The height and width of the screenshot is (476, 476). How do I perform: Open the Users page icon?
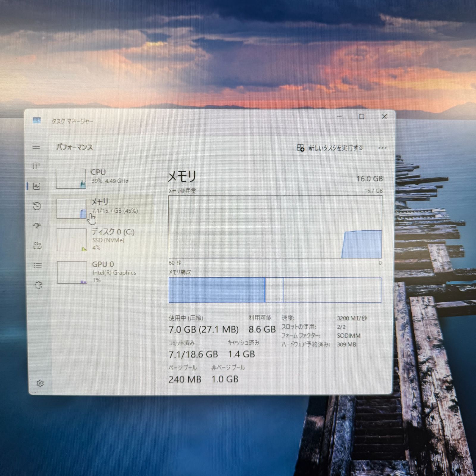(x=37, y=245)
